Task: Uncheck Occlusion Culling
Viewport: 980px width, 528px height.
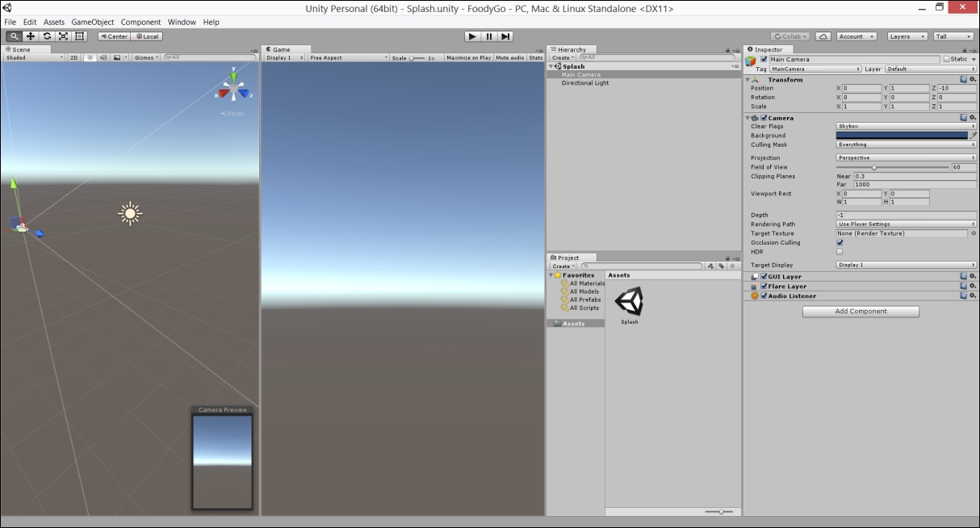Action: [840, 242]
